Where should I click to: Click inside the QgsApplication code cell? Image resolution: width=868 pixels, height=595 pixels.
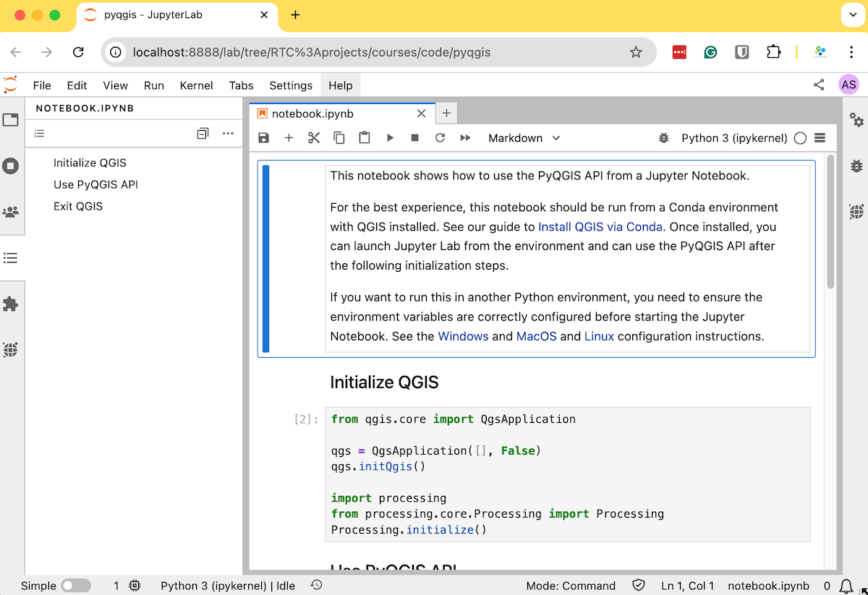tap(568, 474)
